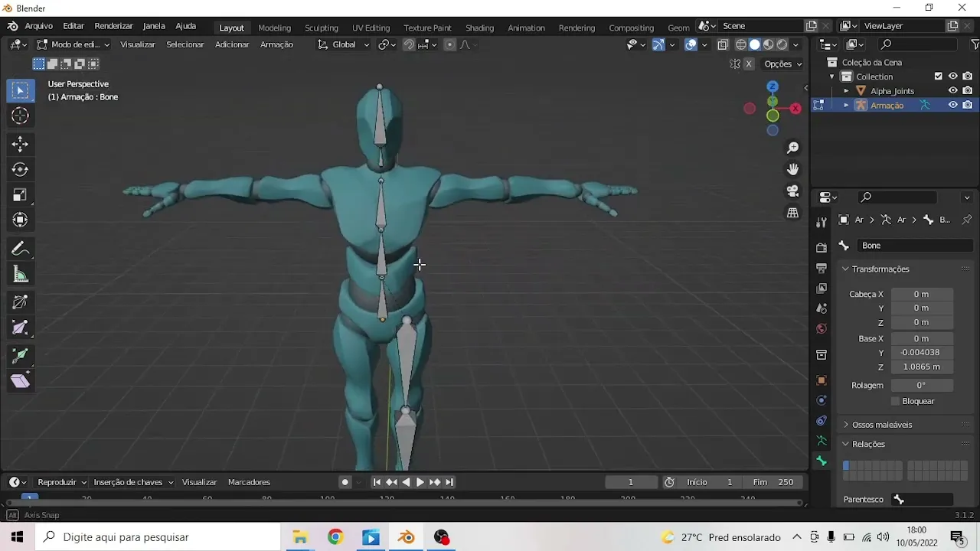Open the Armature data properties tab

click(822, 441)
